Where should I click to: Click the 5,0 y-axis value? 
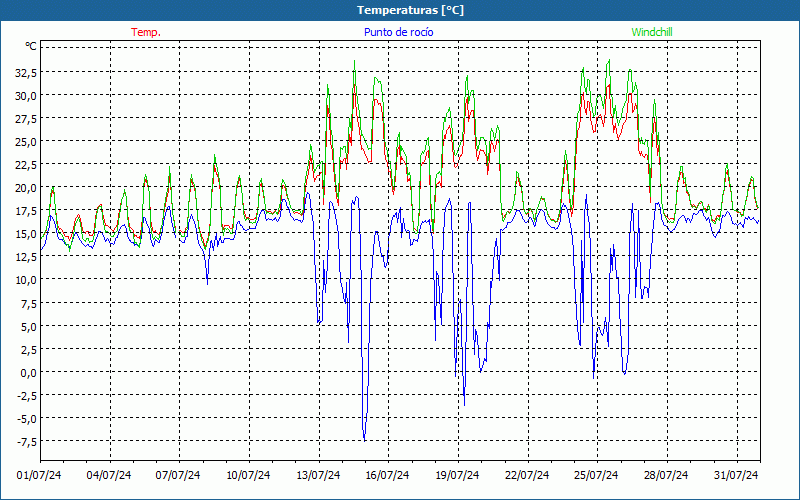coord(28,326)
